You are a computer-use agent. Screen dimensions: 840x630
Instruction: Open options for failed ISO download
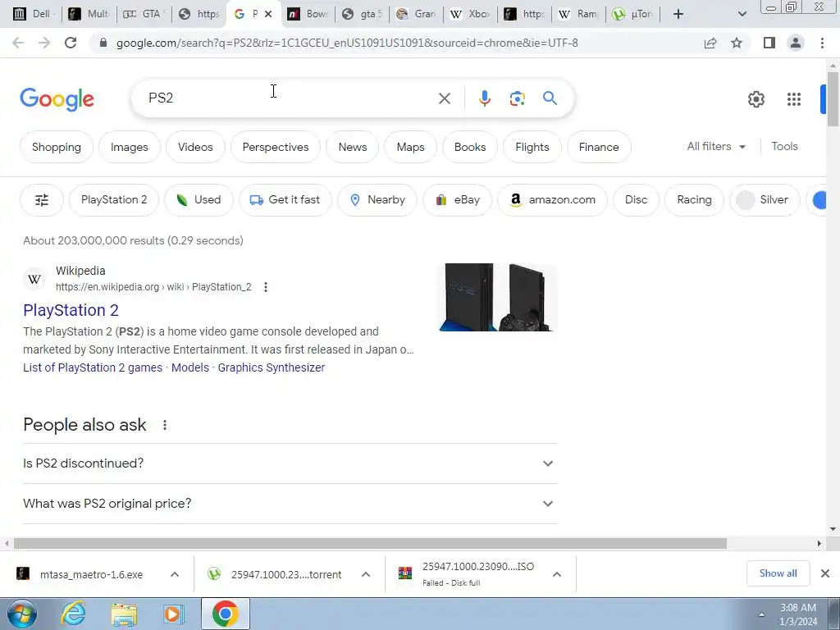[557, 574]
